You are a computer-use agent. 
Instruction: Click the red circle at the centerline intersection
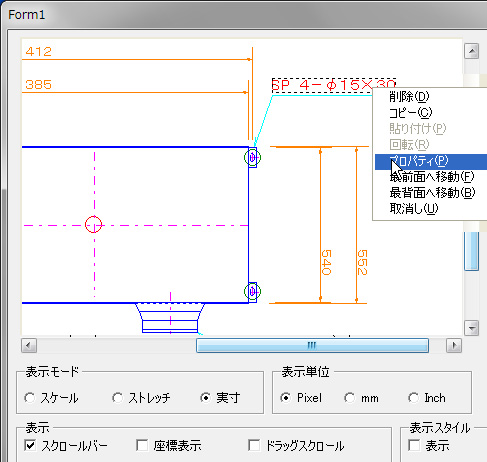93,224
